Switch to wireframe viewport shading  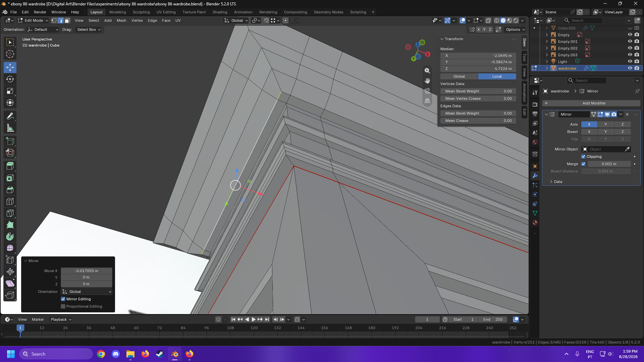497,20
